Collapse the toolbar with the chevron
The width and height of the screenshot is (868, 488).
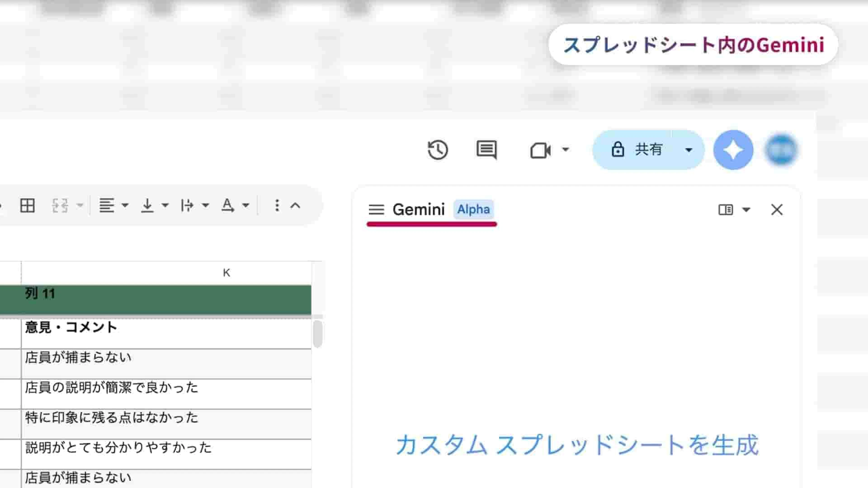point(295,205)
